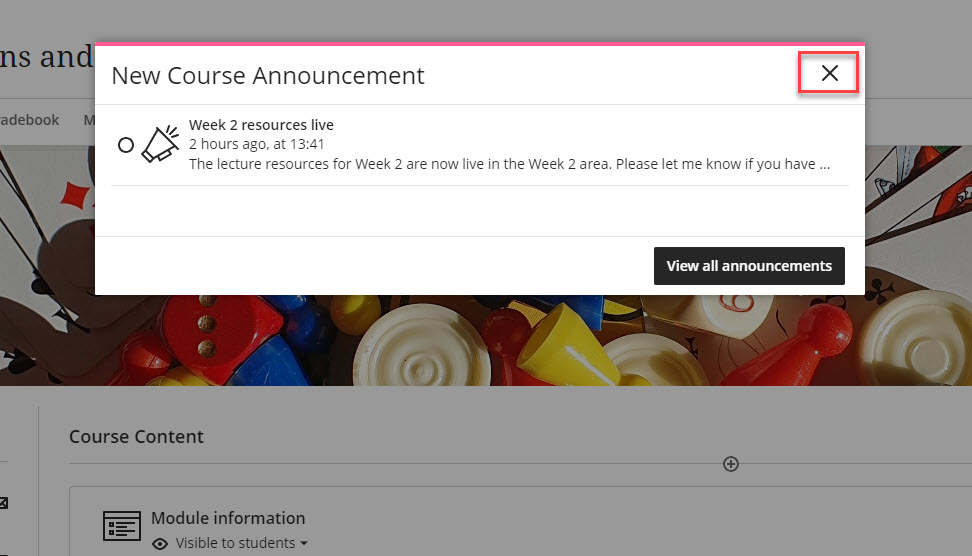972x556 pixels.
Task: Open the Week 2 resources live announcement
Action: (x=261, y=125)
